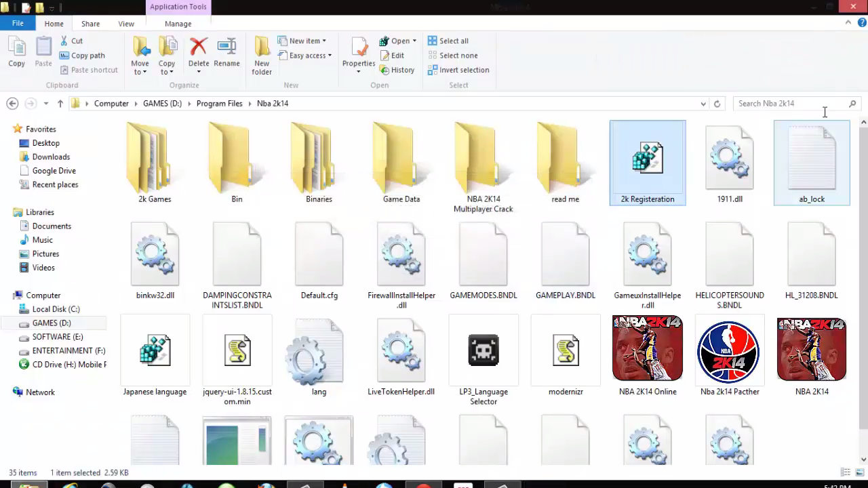Viewport: 868px width, 488px height.
Task: Open the Copy to dropdown
Action: (167, 56)
